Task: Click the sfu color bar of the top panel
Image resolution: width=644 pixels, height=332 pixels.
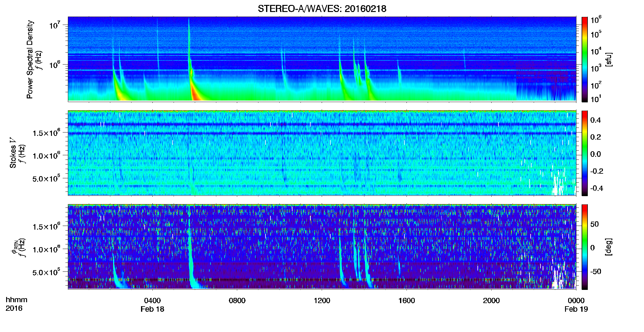Action: pyautogui.click(x=585, y=59)
